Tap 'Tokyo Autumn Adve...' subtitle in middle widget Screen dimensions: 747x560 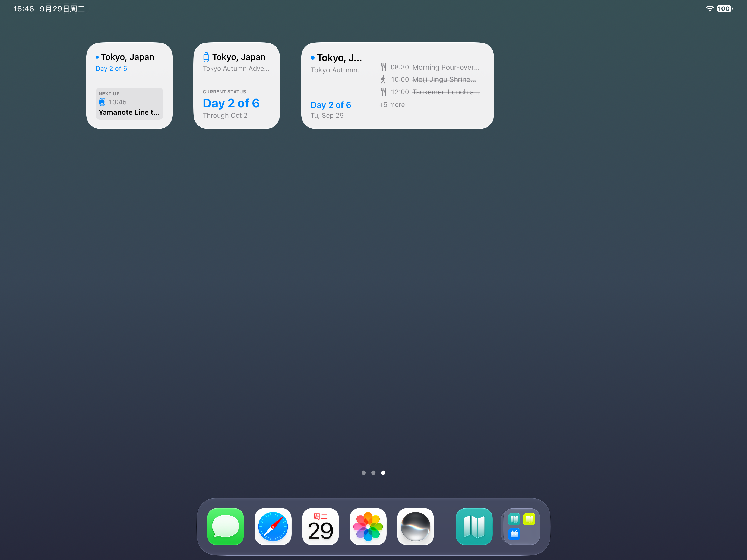tap(236, 69)
